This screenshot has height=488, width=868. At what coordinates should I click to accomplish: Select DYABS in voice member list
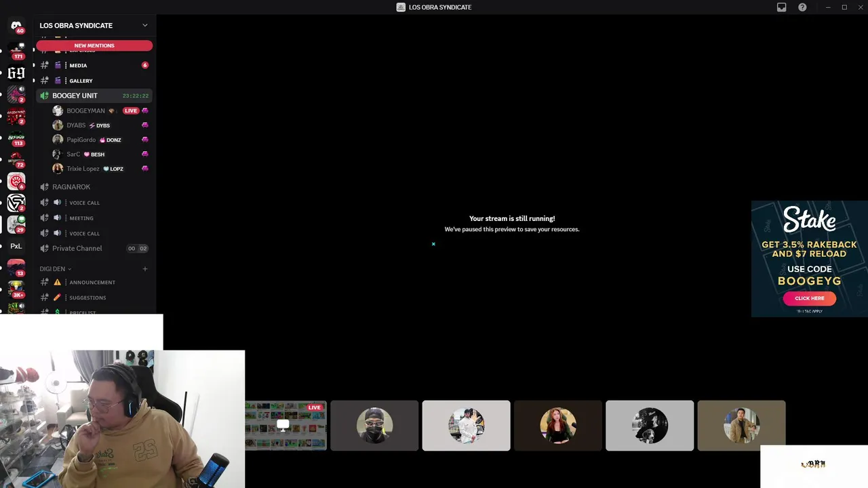(x=100, y=125)
